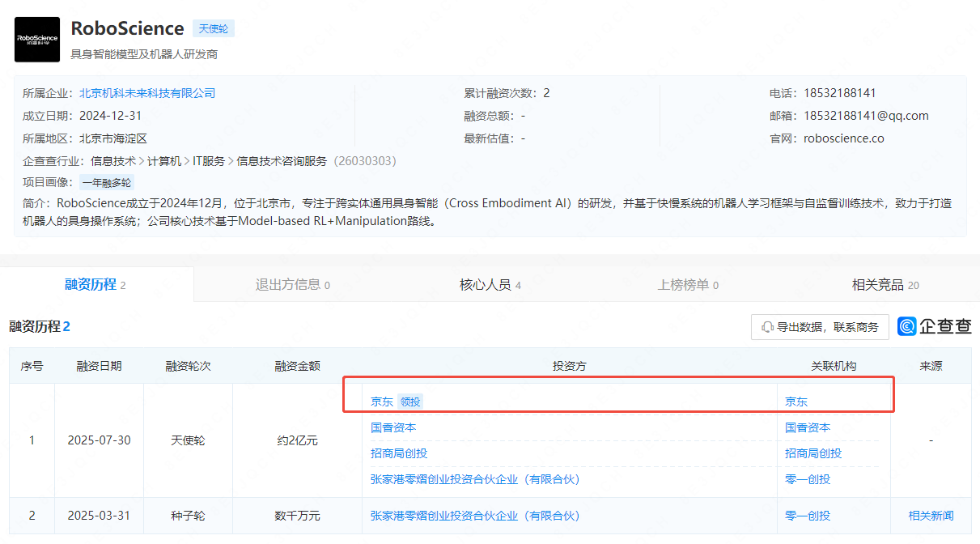Click 零一创投 in the 天使轮 row
The image size is (980, 544).
tap(808, 479)
